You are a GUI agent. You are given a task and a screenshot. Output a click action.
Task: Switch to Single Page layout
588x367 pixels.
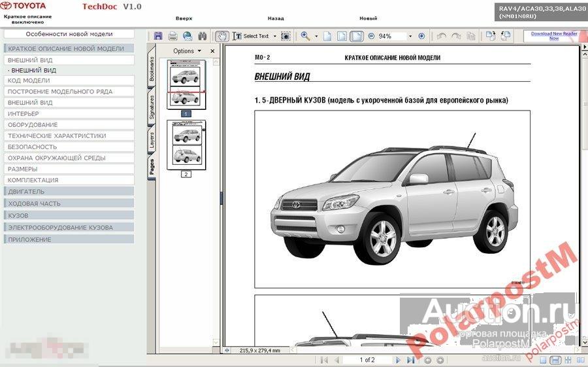pyautogui.click(x=543, y=360)
